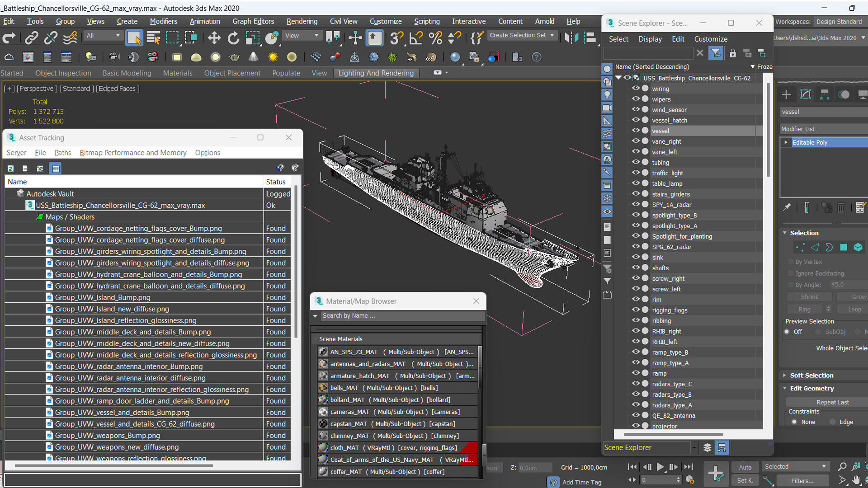
Task: Open the Scripting menu
Action: pos(426,21)
